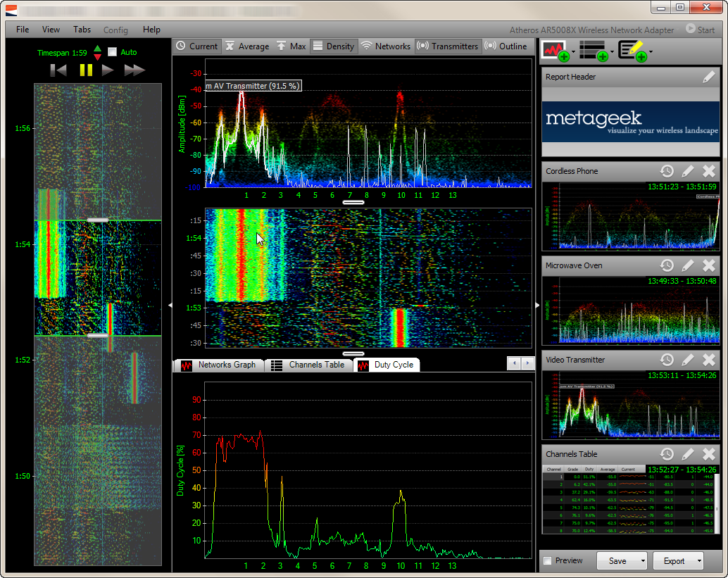Skip back to the recording start
Viewport: 728px width, 578px height.
pyautogui.click(x=58, y=70)
